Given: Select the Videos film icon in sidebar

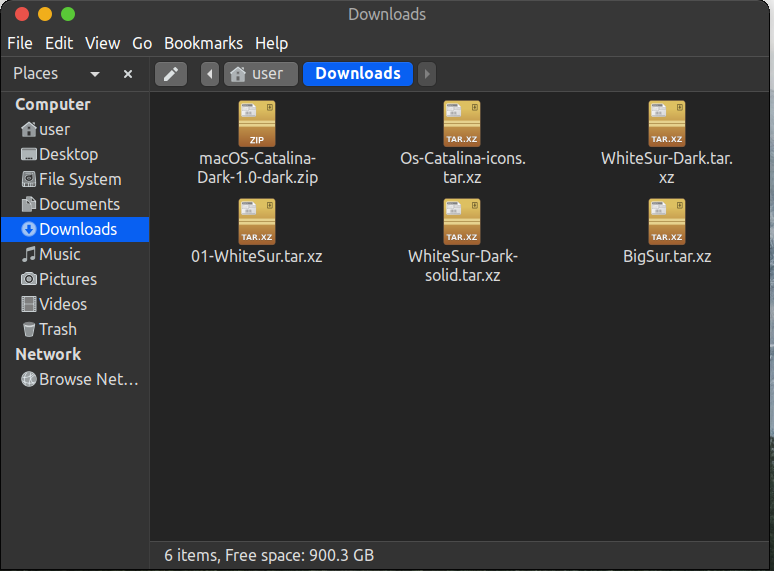Looking at the screenshot, I should 29,304.
